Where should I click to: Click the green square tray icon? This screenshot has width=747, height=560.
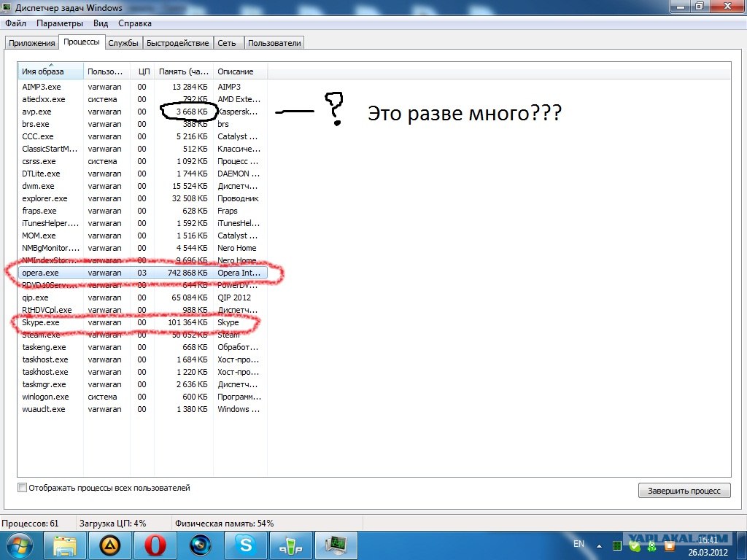(x=617, y=546)
